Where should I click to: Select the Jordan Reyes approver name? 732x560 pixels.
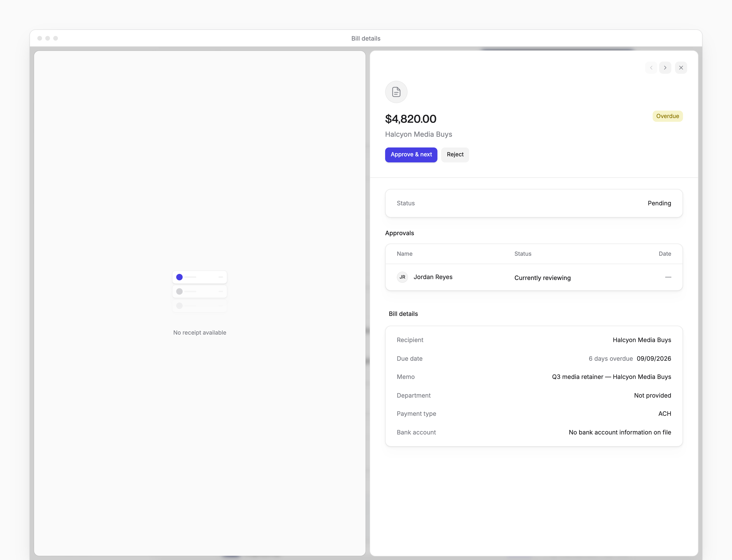tap(433, 277)
